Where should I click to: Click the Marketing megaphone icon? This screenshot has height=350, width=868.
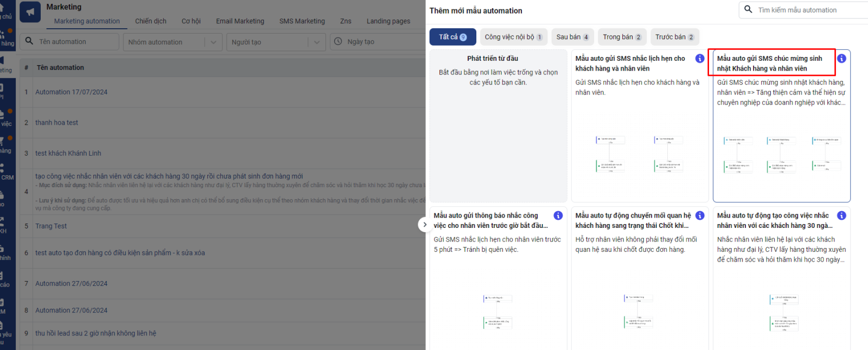pos(30,12)
